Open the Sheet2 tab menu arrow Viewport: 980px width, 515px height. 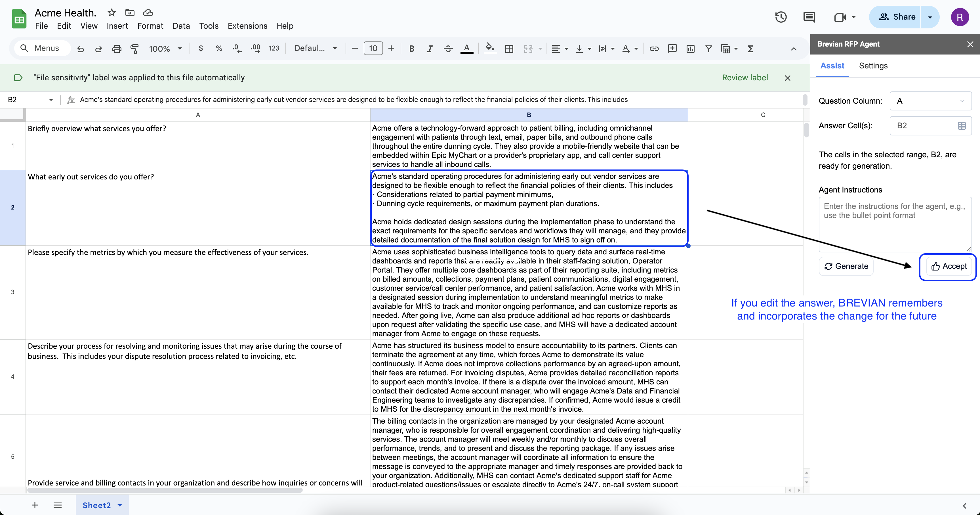120,505
